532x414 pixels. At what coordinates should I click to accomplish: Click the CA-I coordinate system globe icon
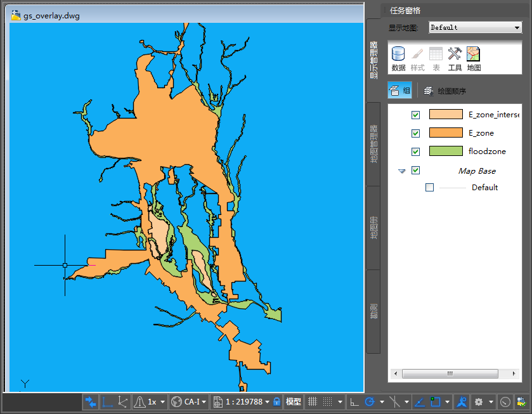176,402
